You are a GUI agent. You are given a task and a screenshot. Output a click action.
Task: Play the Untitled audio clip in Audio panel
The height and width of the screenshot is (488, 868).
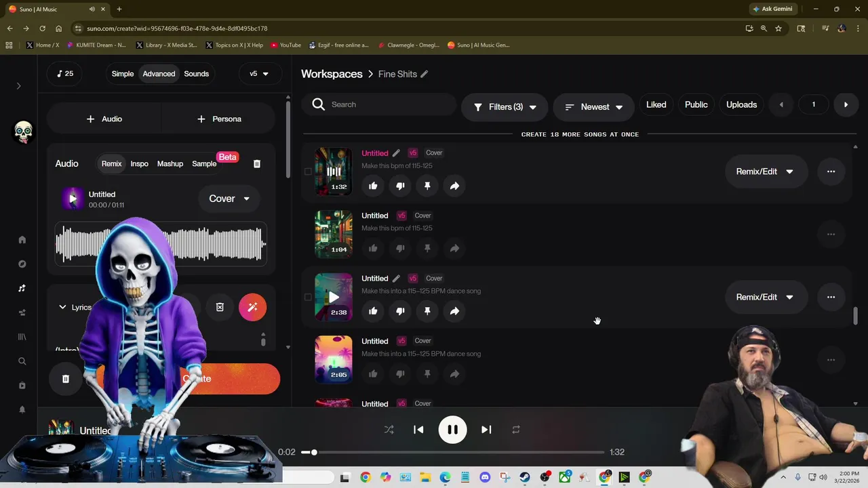click(73, 199)
